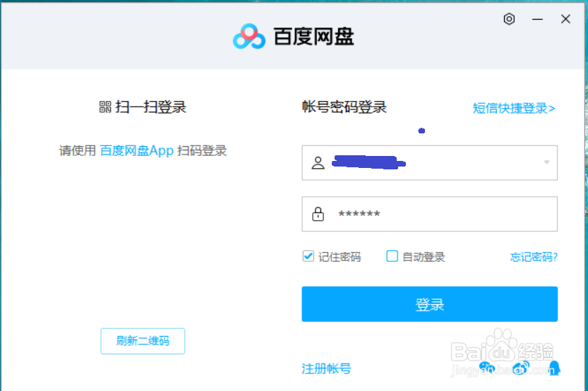Click the 扫一扫登录 heading text

click(x=151, y=107)
